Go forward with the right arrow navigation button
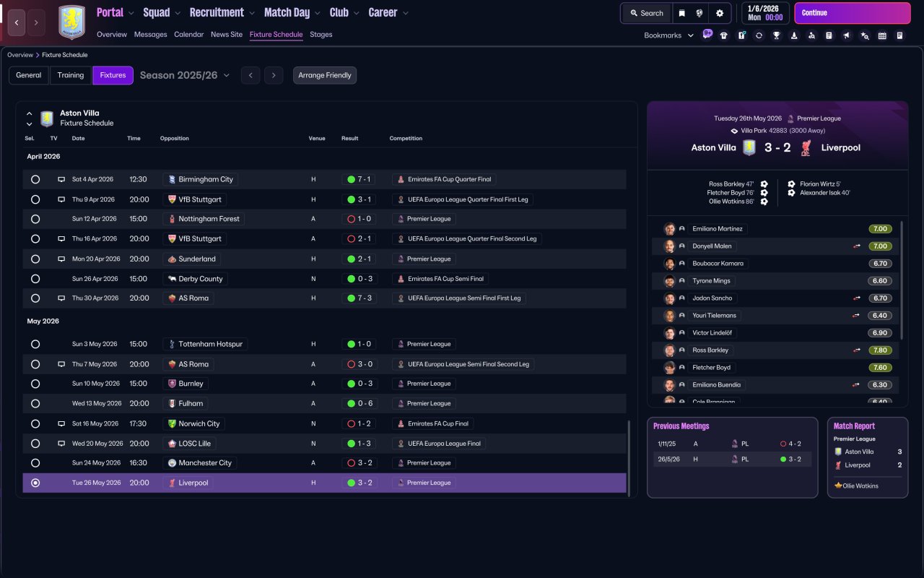Image resolution: width=924 pixels, height=578 pixels. (36, 22)
